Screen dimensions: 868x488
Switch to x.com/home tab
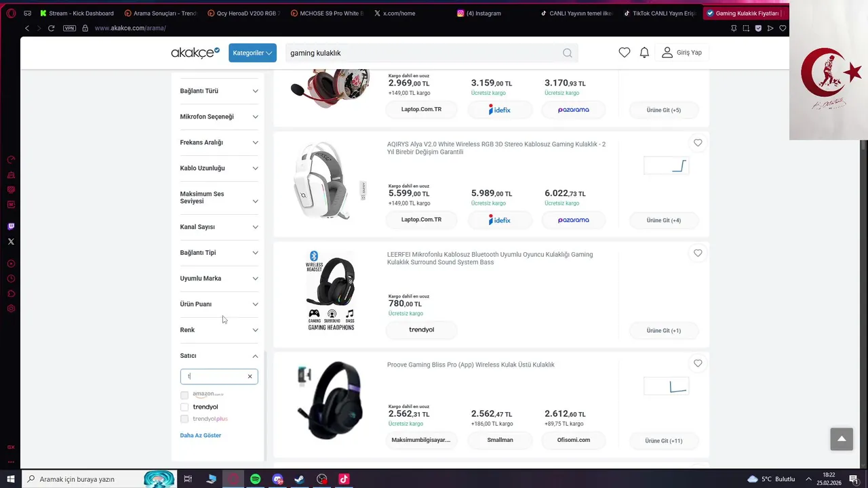pyautogui.click(x=394, y=13)
